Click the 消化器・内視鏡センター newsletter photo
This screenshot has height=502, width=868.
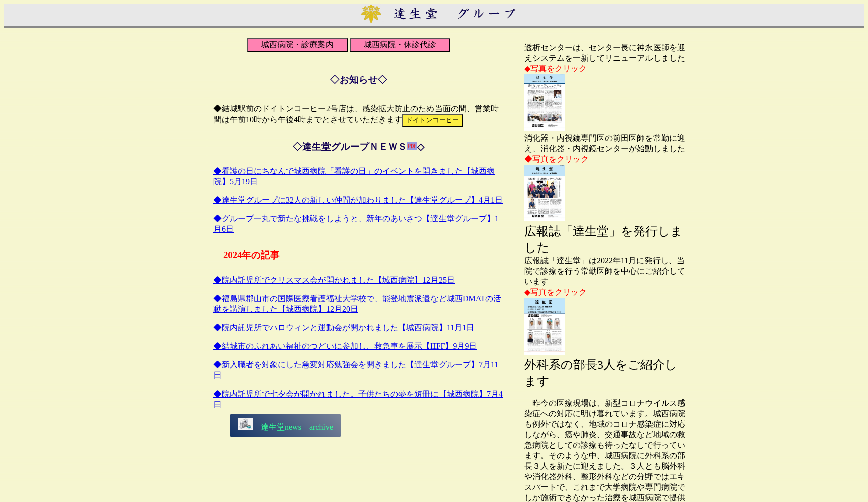[544, 193]
